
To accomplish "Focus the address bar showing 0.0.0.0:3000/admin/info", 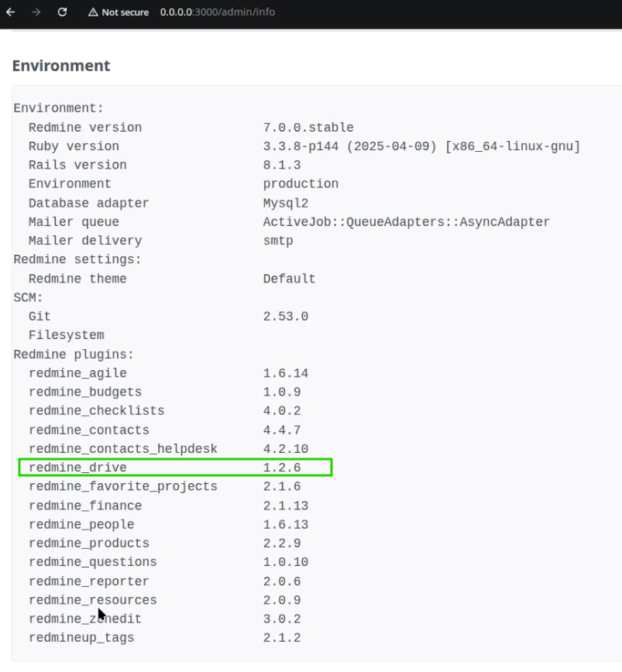I will [x=218, y=12].
